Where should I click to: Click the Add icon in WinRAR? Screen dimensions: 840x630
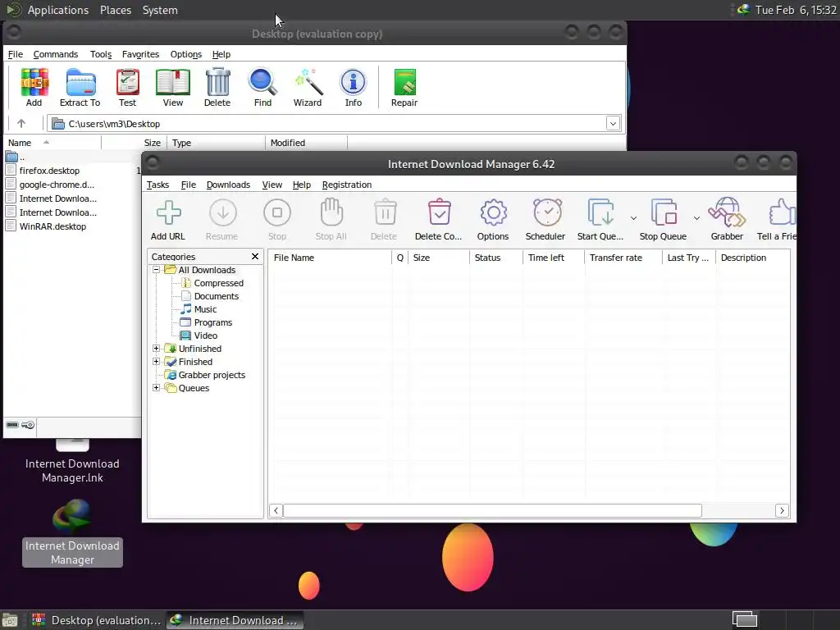coord(34,83)
